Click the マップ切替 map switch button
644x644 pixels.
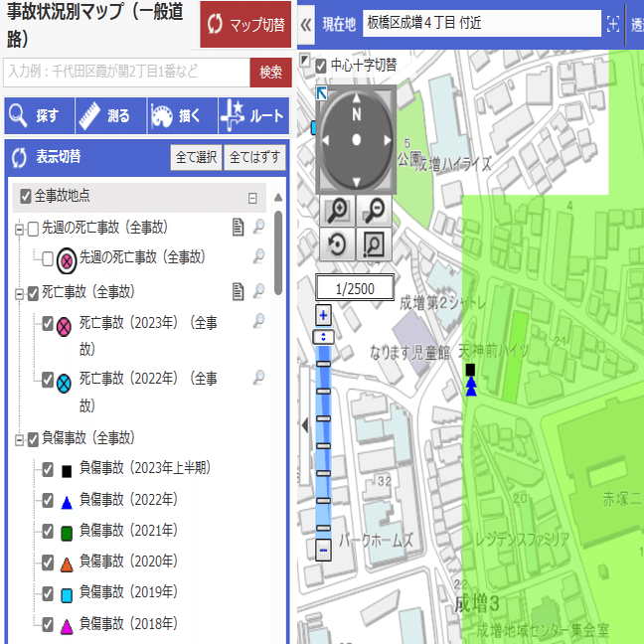245,25
